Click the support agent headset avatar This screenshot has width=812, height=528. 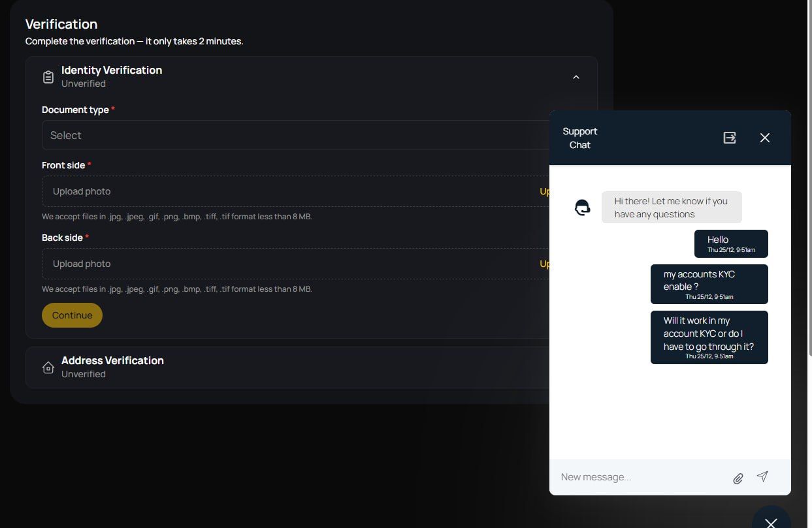582,208
